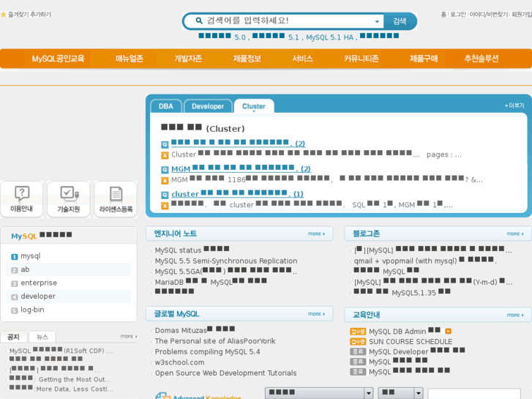Open 서비스 menu
Viewport: 532px width, 399px height.
point(303,59)
